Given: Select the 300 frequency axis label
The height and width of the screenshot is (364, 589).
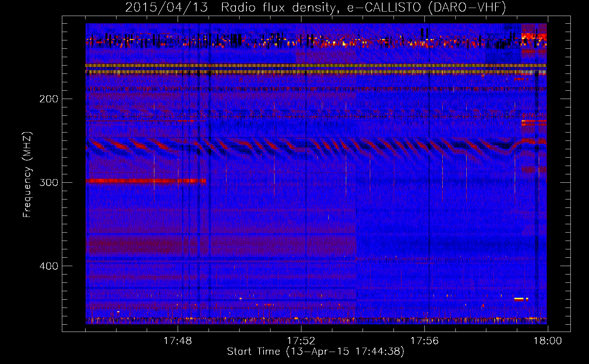Looking at the screenshot, I should (48, 182).
